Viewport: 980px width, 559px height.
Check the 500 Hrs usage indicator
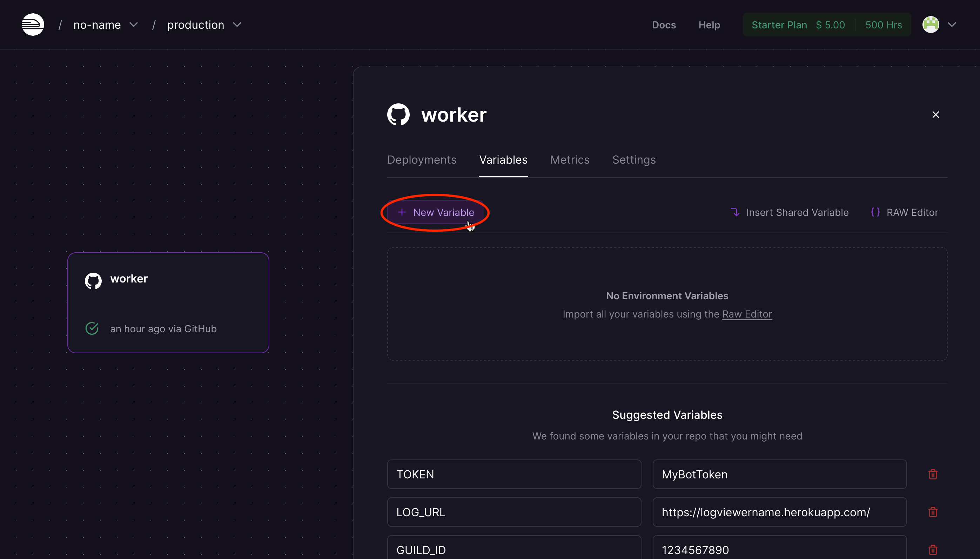883,25
